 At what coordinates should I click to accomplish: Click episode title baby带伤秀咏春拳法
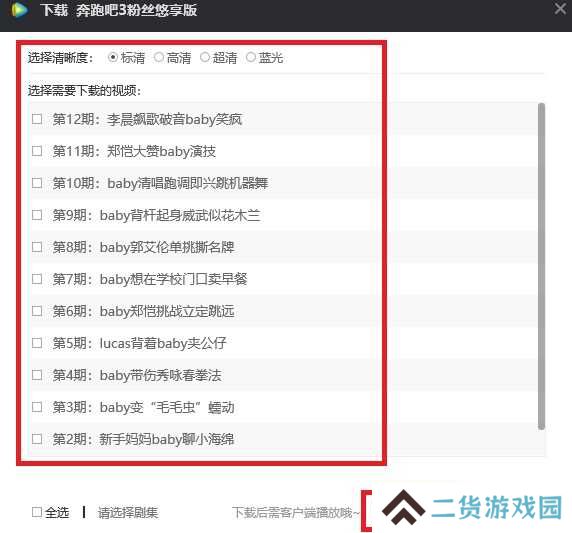pos(160,375)
